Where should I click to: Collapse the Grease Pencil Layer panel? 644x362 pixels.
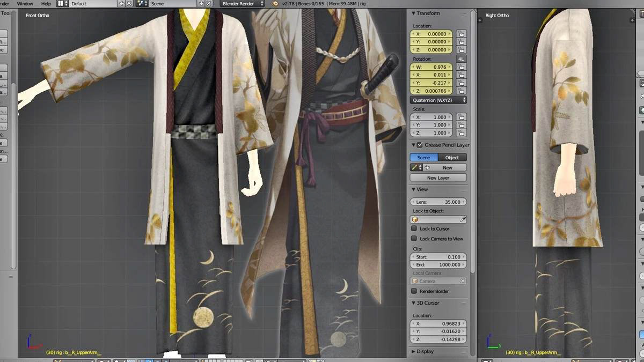[x=414, y=145]
